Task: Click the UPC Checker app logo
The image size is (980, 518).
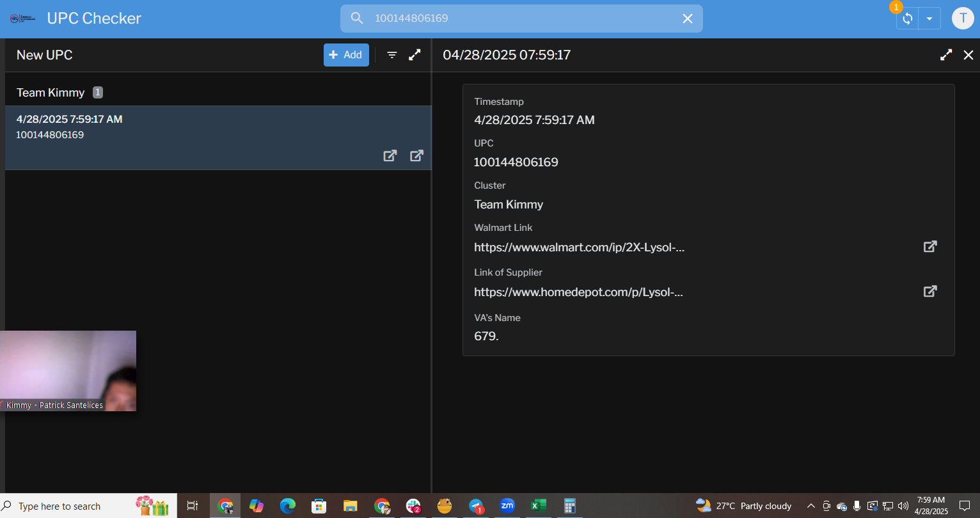Action: [x=23, y=19]
